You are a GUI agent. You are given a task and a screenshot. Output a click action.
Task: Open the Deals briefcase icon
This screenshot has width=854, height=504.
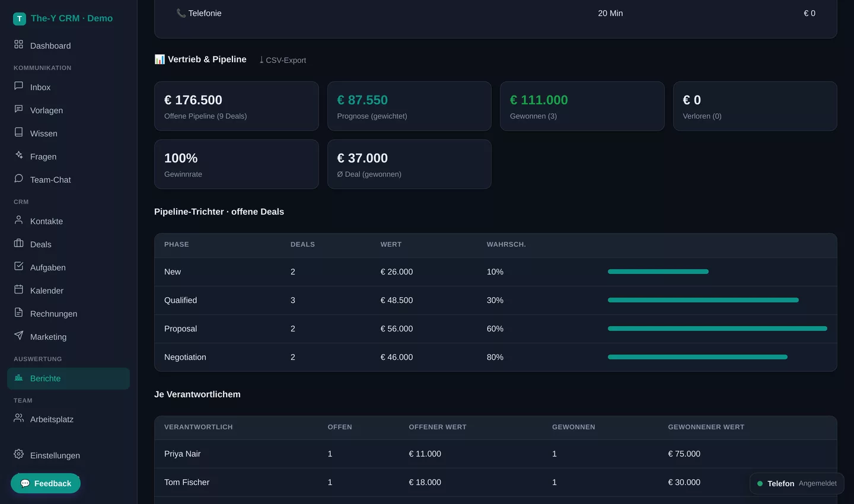pos(18,243)
